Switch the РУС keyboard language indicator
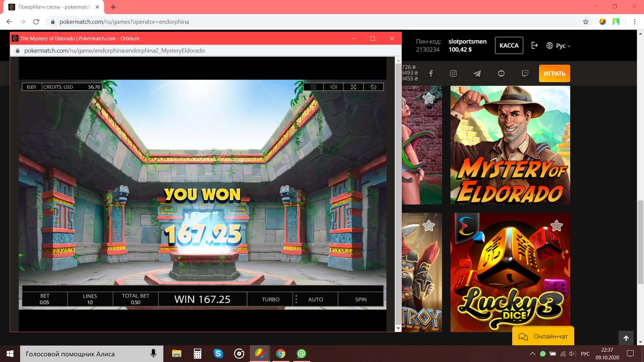The height and width of the screenshot is (362, 644). (585, 354)
